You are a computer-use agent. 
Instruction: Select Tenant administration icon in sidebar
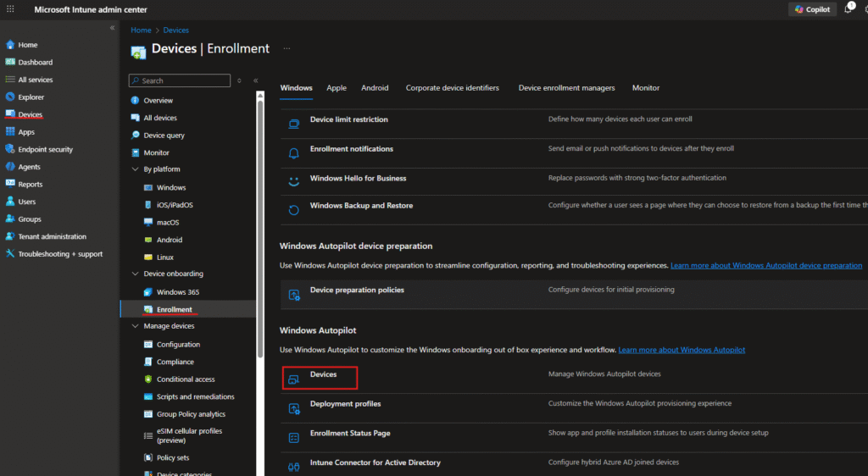10,236
